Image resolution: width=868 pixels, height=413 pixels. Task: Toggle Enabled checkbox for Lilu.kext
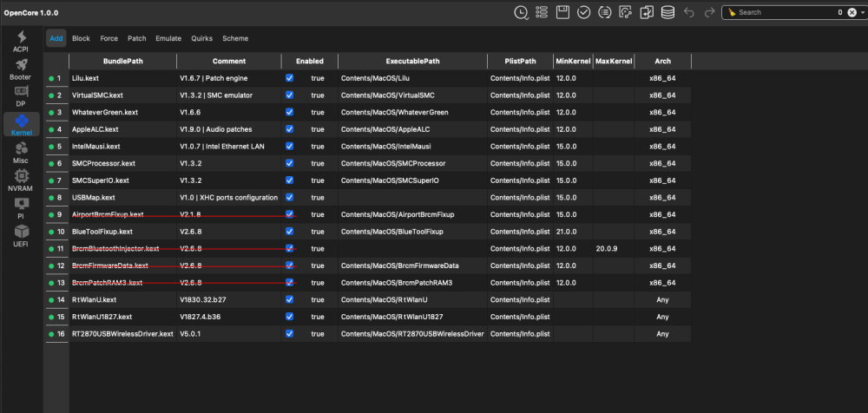point(290,78)
